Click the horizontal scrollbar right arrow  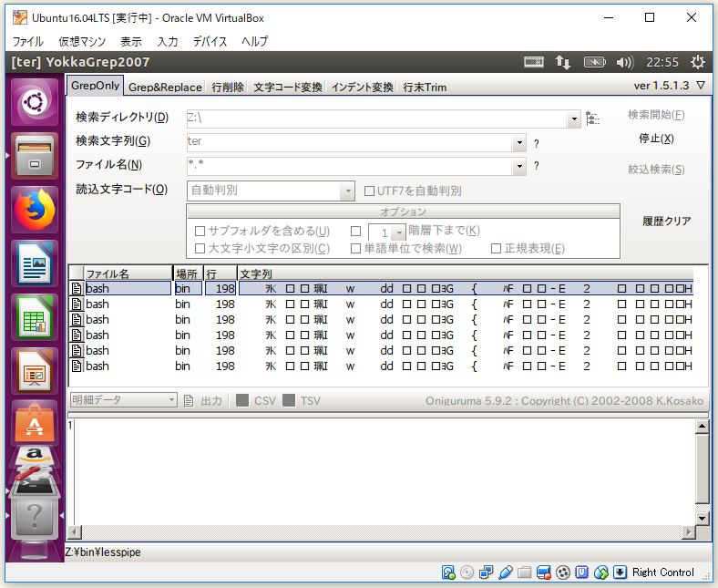tap(688, 532)
